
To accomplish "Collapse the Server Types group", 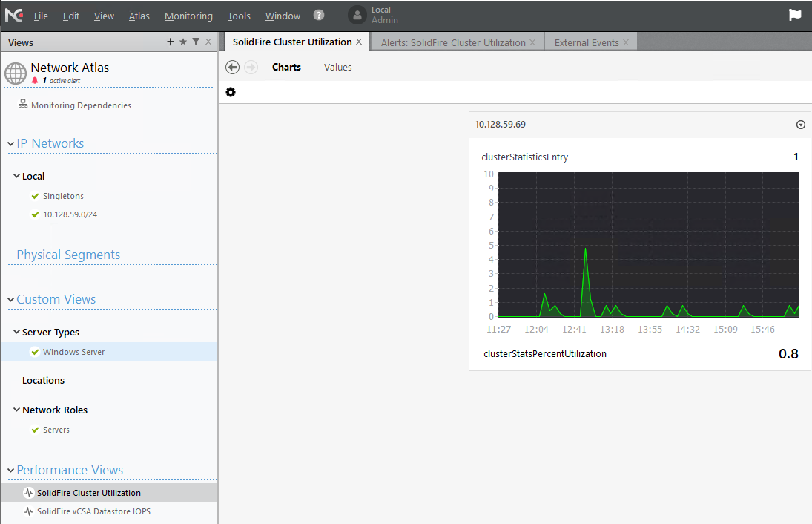I will pos(16,332).
